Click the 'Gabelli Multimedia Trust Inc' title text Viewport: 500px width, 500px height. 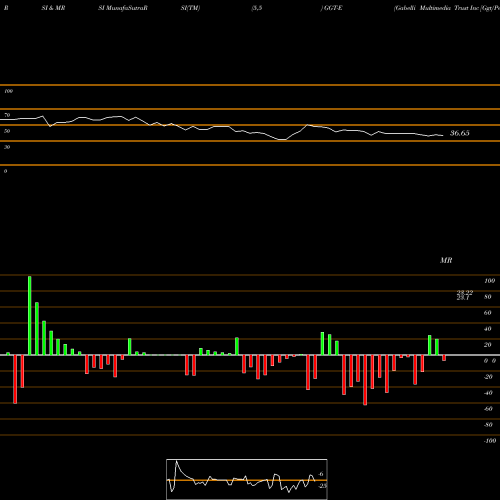[x=436, y=8]
